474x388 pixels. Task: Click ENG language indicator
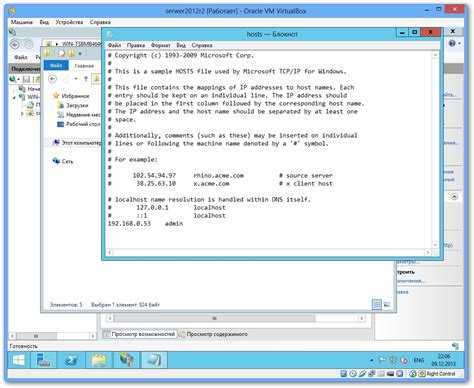click(419, 360)
